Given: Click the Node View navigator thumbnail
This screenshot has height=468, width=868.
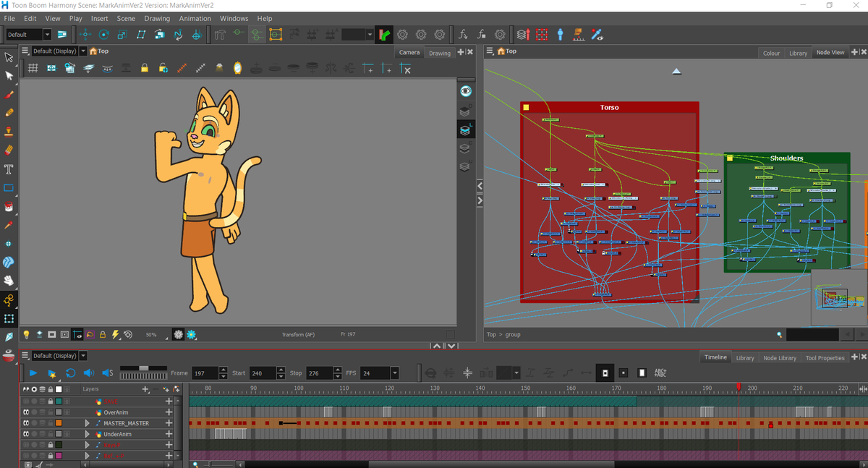Looking at the screenshot, I should pyautogui.click(x=839, y=297).
